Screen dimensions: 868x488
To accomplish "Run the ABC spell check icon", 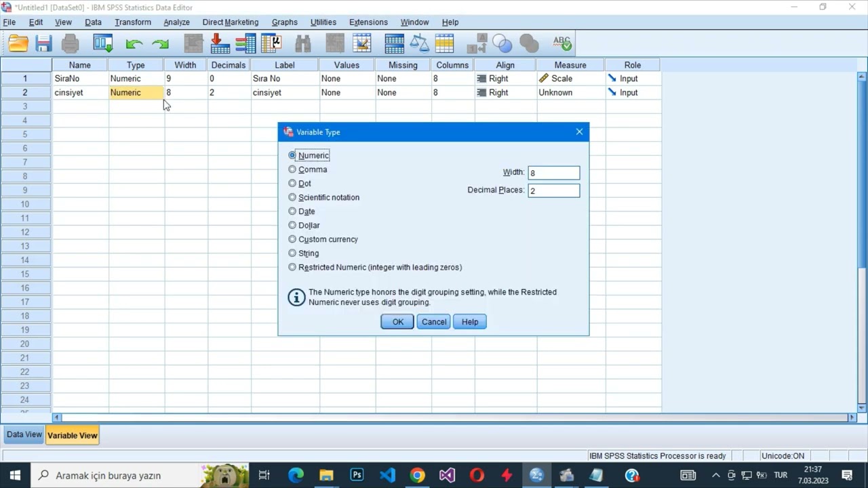I will click(x=562, y=44).
